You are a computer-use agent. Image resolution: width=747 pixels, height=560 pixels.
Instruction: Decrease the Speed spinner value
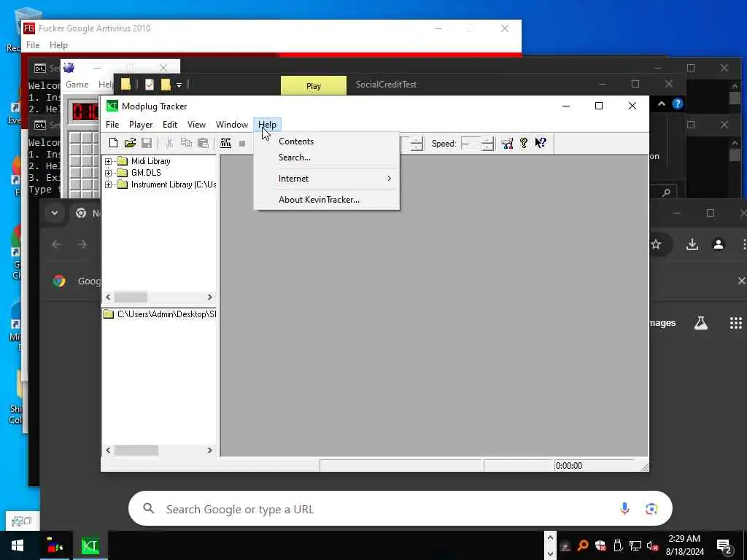487,147
